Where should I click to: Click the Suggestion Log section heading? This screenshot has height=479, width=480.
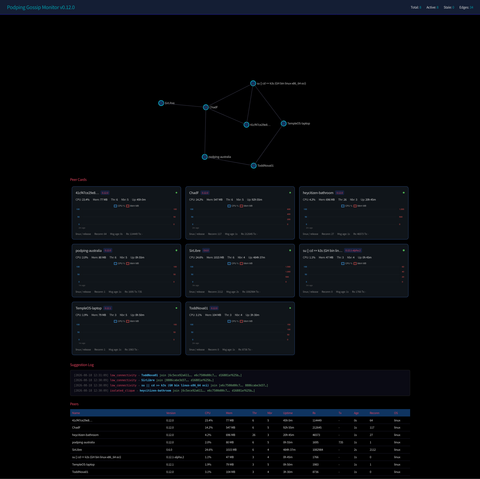click(x=82, y=365)
